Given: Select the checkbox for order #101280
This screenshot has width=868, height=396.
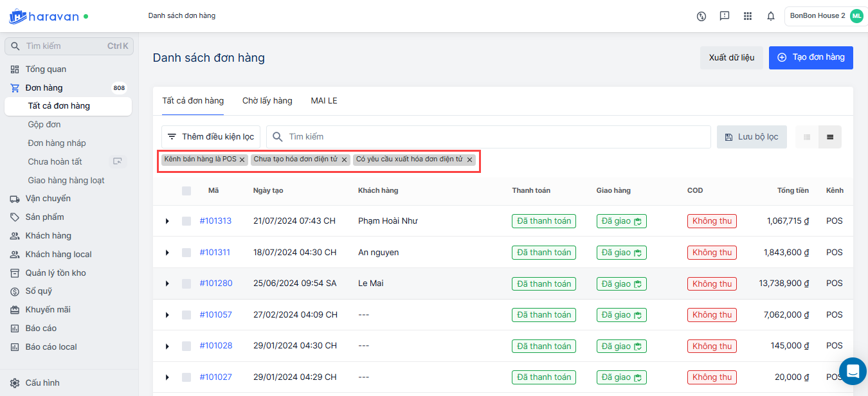Looking at the screenshot, I should [186, 283].
